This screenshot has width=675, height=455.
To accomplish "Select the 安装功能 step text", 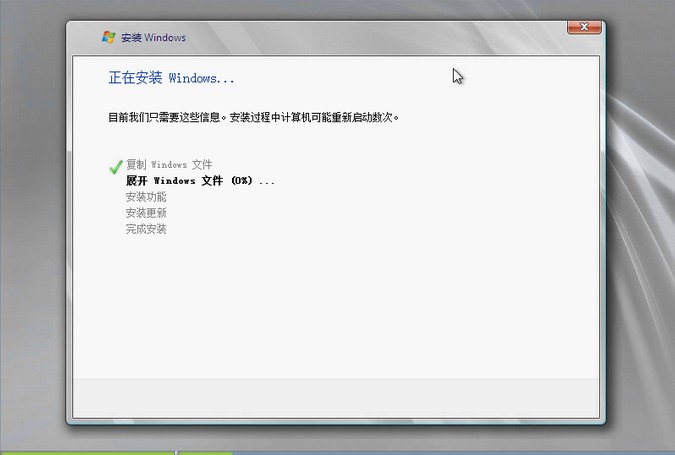I will click(x=146, y=197).
